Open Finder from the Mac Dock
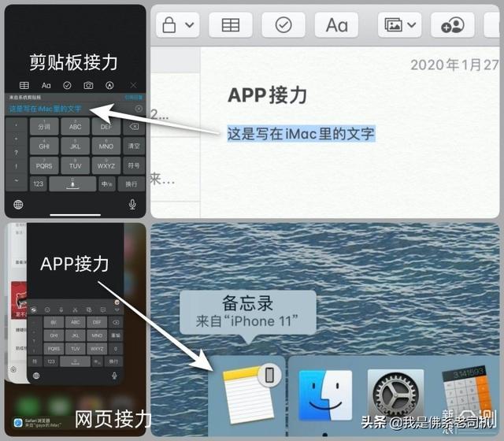This screenshot has width=504, height=441. 325,395
